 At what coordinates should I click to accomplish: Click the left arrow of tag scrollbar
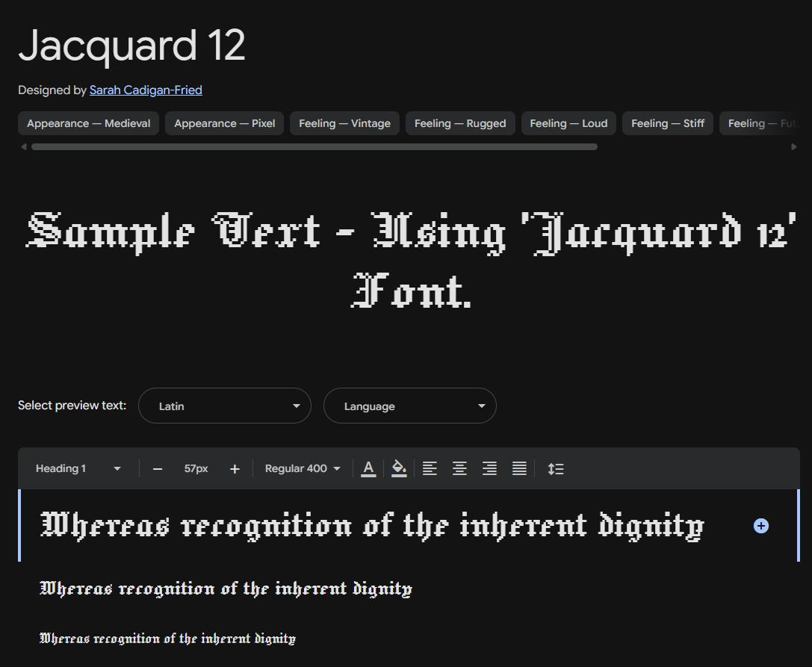point(23,147)
